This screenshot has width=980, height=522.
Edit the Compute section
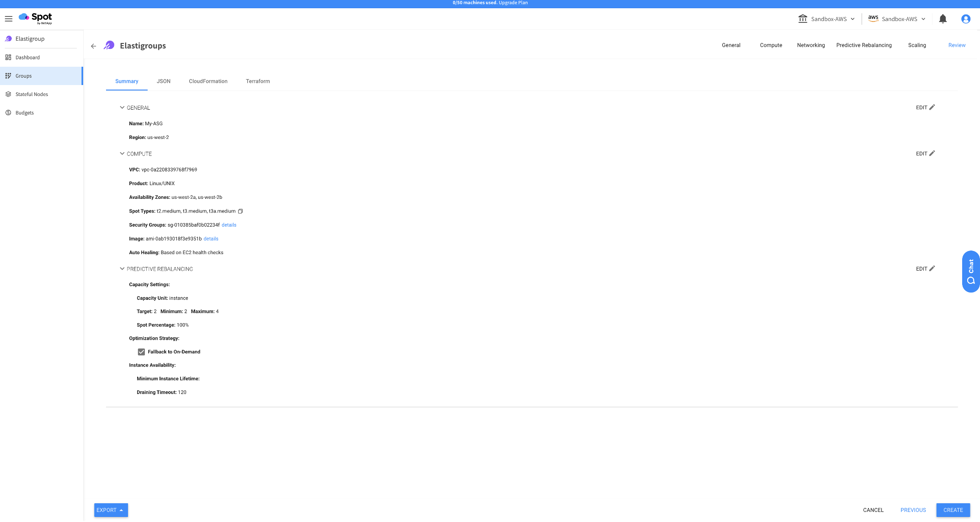coord(925,154)
